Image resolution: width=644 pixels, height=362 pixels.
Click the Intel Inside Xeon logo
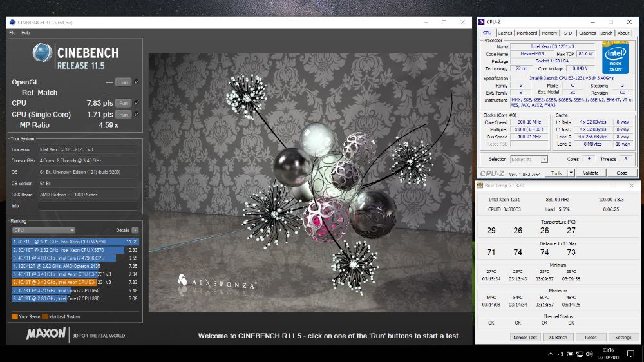tap(615, 59)
